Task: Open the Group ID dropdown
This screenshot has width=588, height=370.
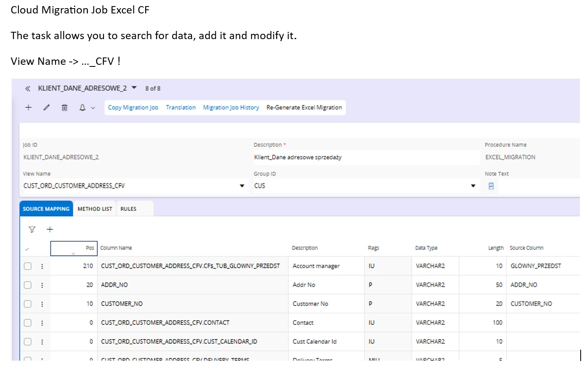Action: click(x=473, y=186)
